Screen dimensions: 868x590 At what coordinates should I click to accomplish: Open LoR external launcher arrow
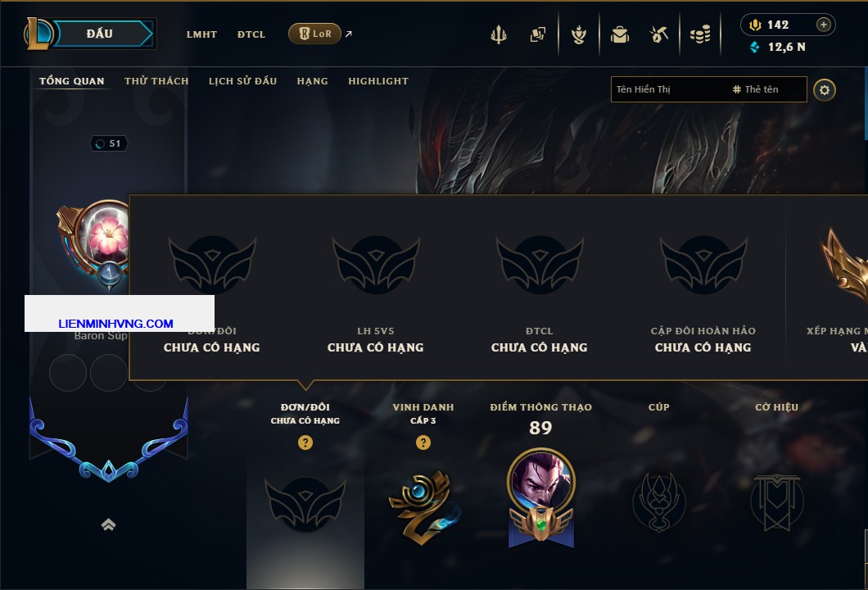[x=348, y=34]
